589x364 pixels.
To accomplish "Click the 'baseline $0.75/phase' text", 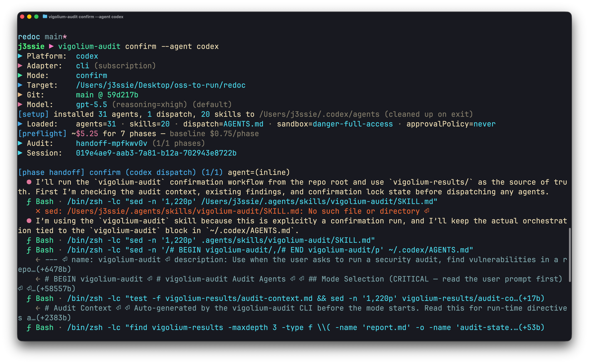I will click(x=214, y=134).
